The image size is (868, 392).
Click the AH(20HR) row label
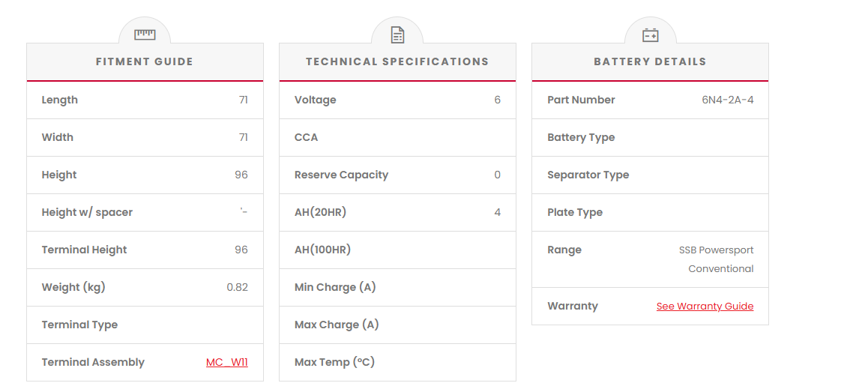click(x=320, y=213)
